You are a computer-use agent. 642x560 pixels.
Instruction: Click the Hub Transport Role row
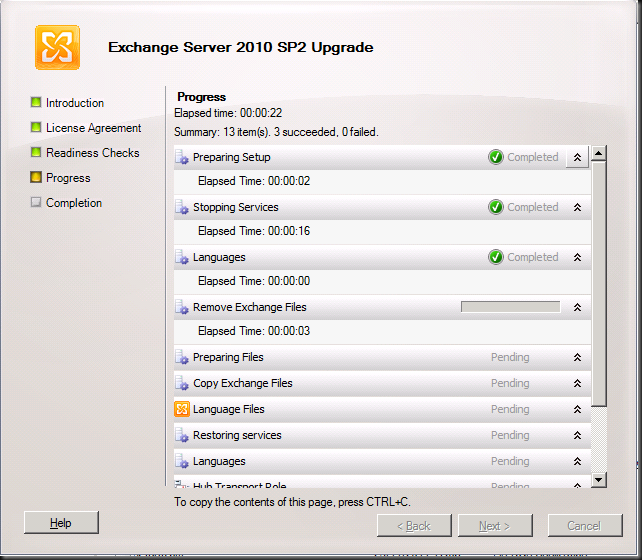(x=382, y=483)
